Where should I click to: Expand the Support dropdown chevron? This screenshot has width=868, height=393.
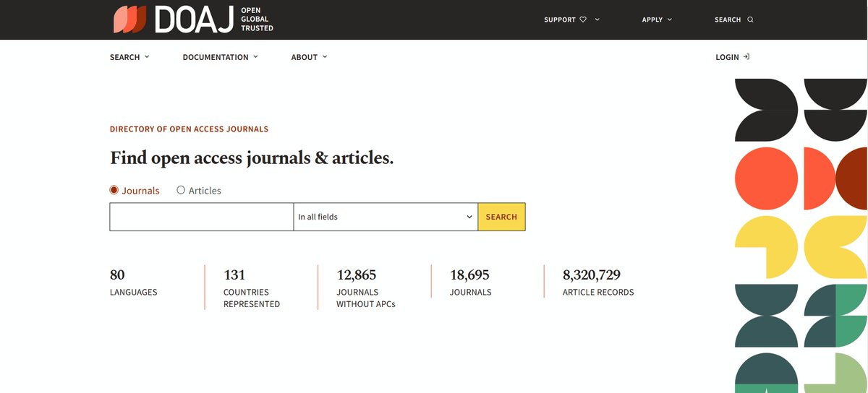[597, 20]
